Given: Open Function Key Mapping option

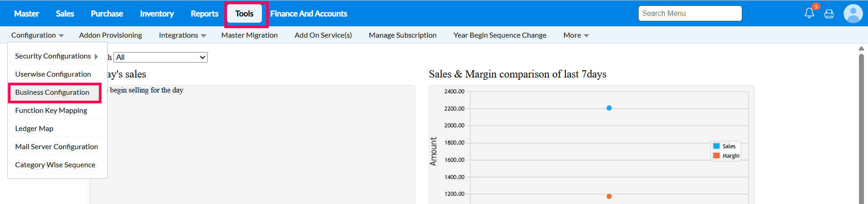Looking at the screenshot, I should coord(51,111).
